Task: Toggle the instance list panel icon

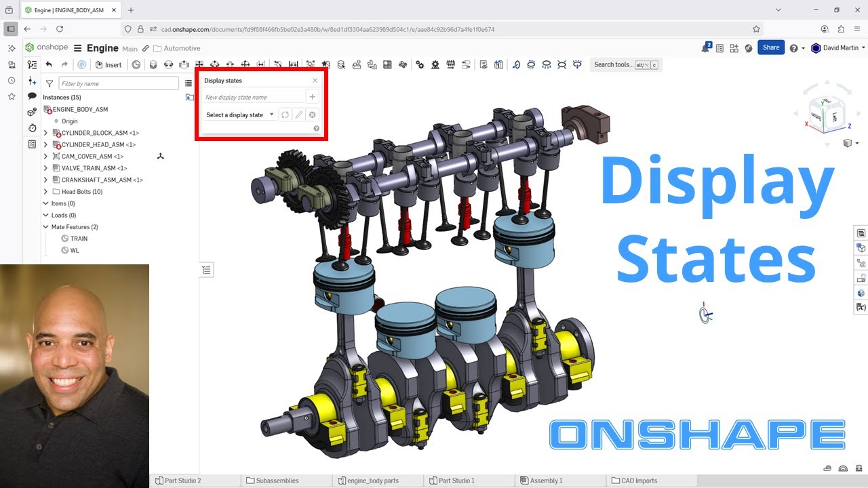Action: tap(32, 64)
